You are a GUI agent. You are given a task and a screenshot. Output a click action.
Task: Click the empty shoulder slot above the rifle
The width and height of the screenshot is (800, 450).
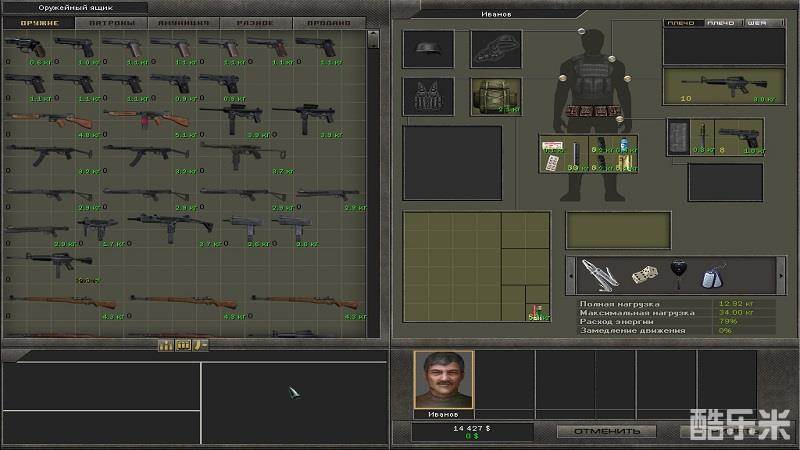[723, 46]
